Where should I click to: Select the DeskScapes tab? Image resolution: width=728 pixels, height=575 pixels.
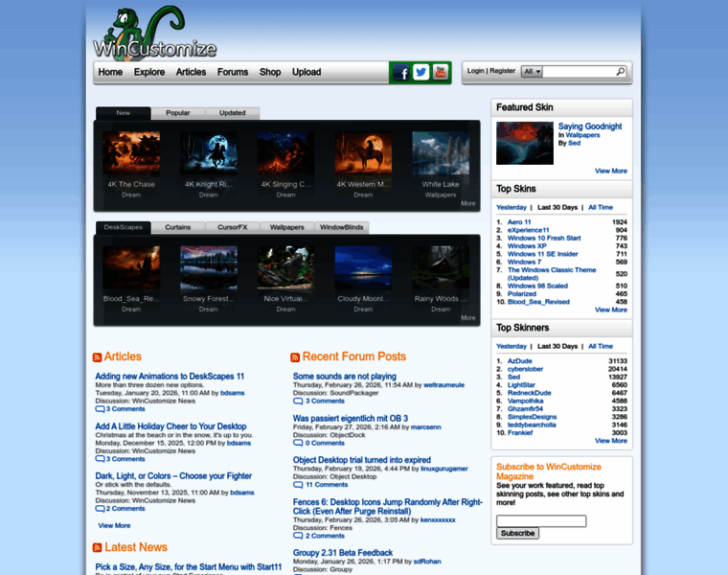(x=123, y=227)
